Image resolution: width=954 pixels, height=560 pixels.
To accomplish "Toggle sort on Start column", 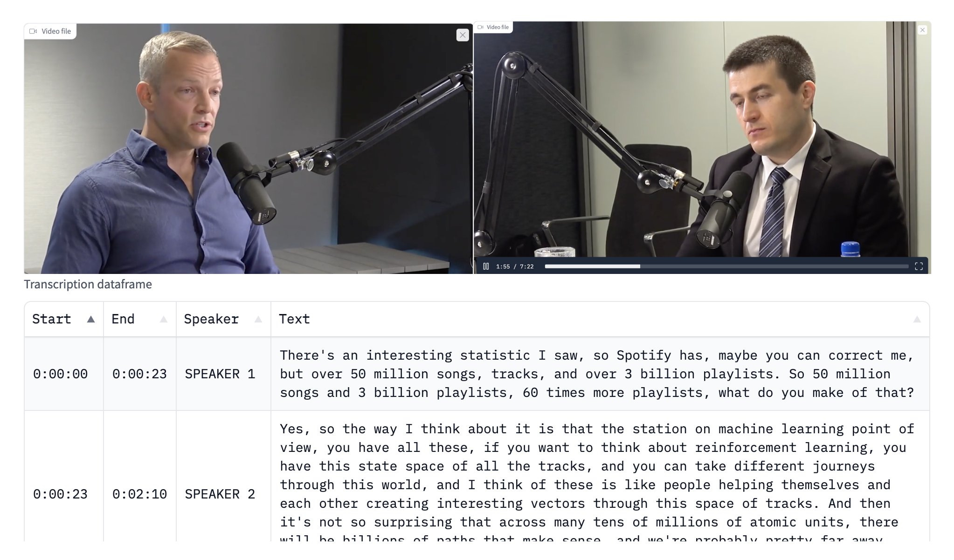I will coord(90,319).
